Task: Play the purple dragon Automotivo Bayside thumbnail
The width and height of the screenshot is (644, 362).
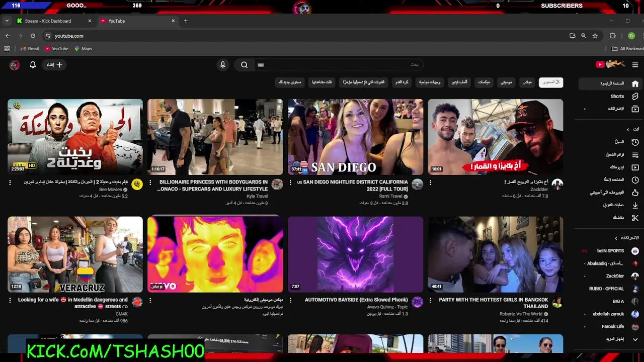Action: tap(355, 254)
